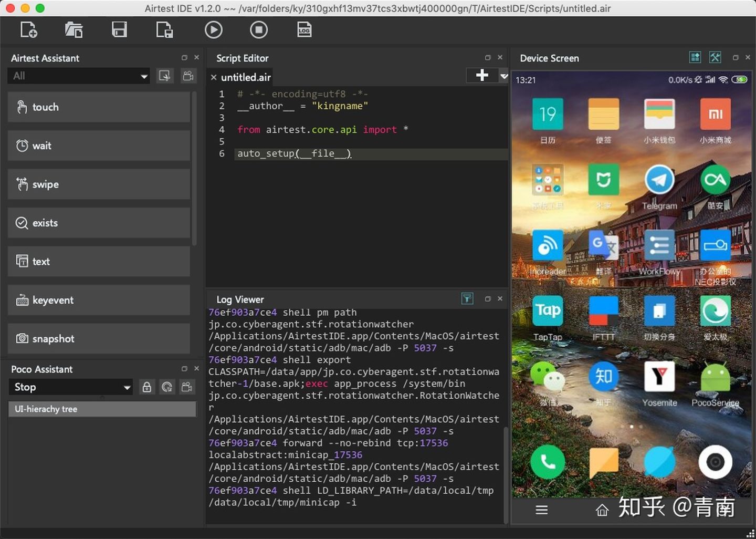Screen dimensions: 756x539
Task: Tap the green phone dialer dock icon
Action: coord(548,462)
